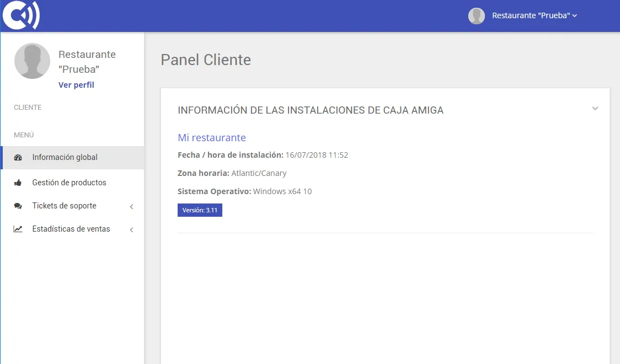Screen dimensions: 620x364
Task: Click the chat bubbles support icon
Action: 18,206
